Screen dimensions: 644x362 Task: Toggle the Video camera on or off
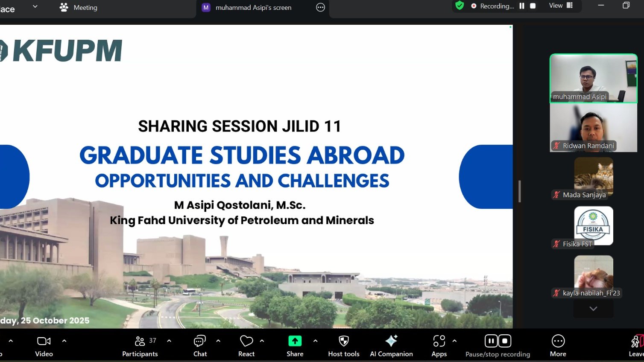click(44, 346)
